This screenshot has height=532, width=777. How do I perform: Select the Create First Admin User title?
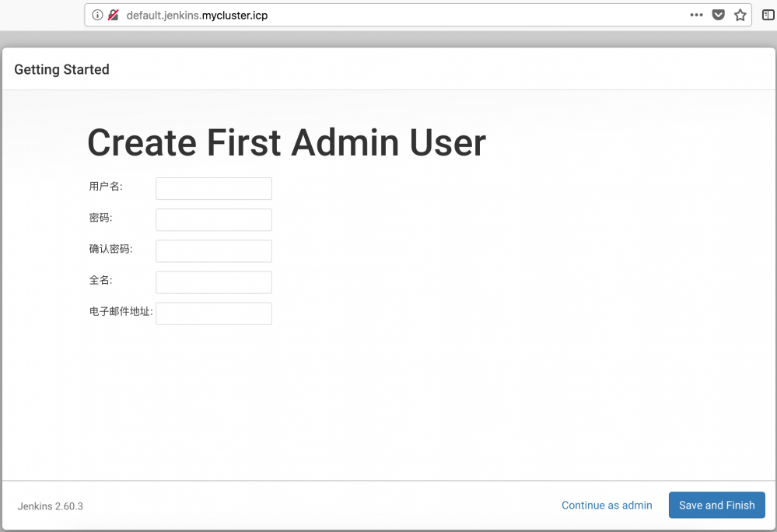click(x=286, y=142)
